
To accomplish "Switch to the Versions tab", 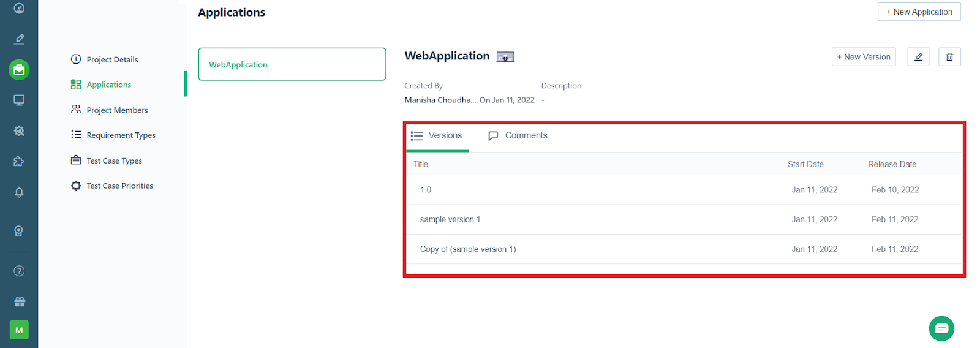I will point(437,136).
